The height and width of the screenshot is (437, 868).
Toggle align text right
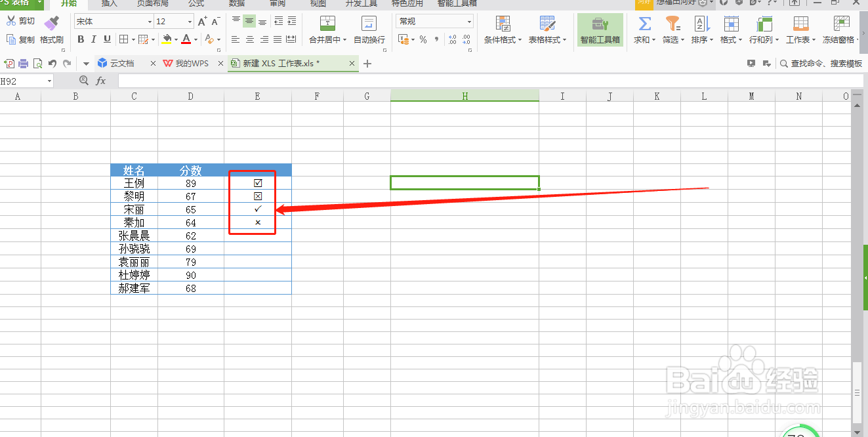(263, 40)
